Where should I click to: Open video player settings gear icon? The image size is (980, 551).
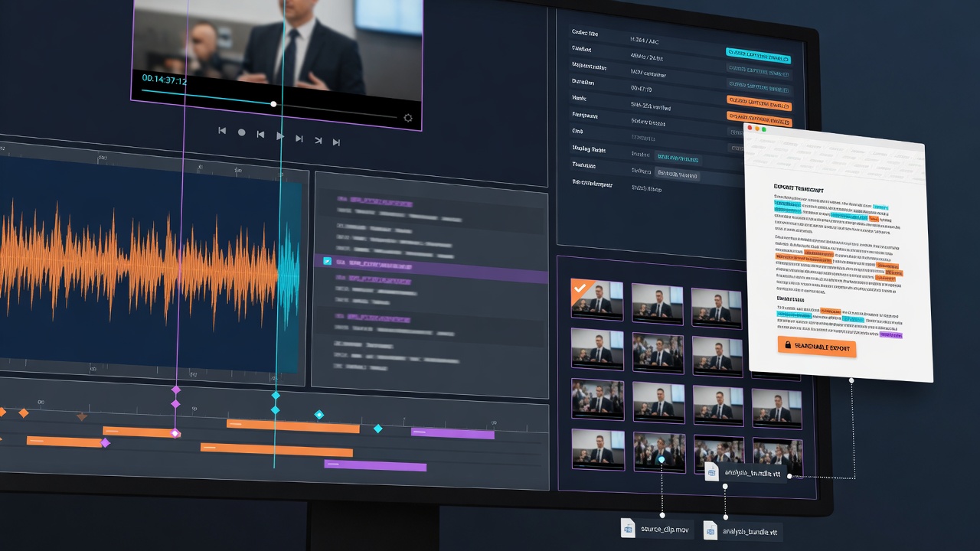pos(408,118)
